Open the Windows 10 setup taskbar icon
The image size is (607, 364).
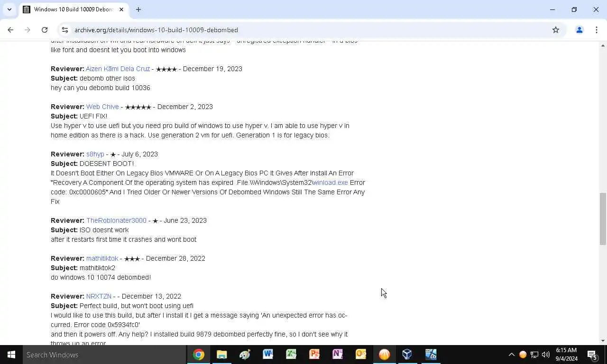pyautogui.click(x=431, y=355)
